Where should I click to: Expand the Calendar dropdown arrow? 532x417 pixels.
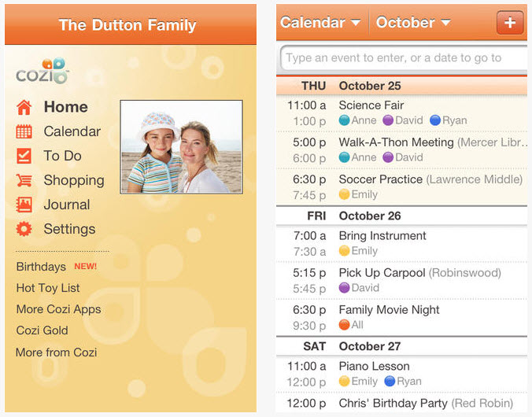tap(356, 23)
